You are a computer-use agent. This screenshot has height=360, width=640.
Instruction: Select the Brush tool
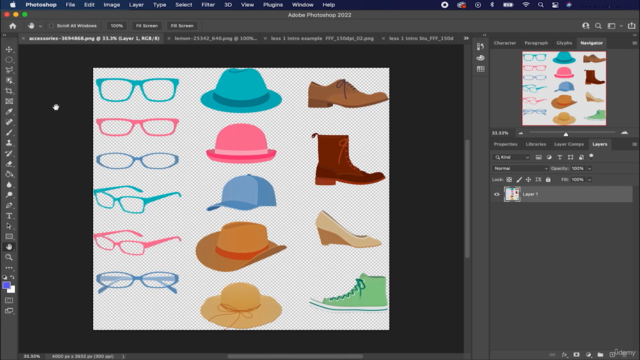9,133
